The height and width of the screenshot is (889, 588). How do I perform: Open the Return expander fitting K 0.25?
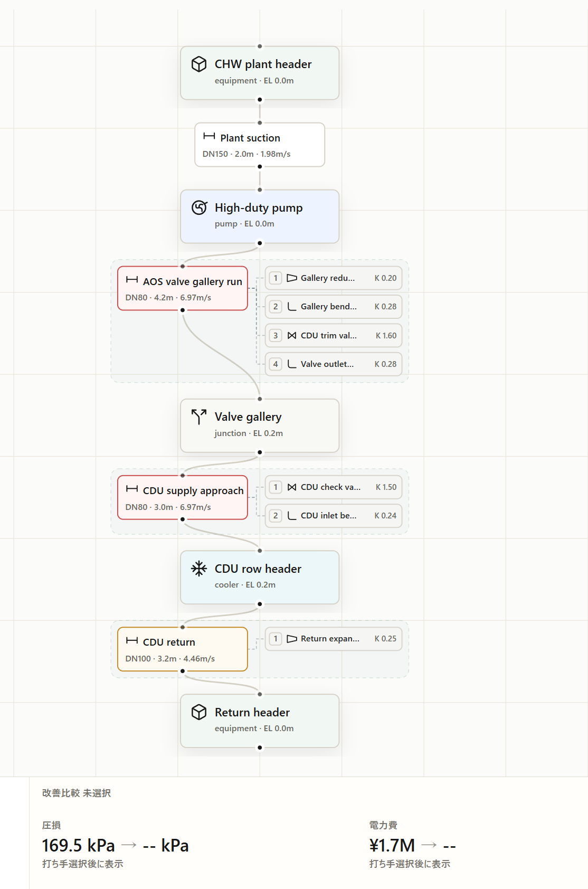coord(334,639)
